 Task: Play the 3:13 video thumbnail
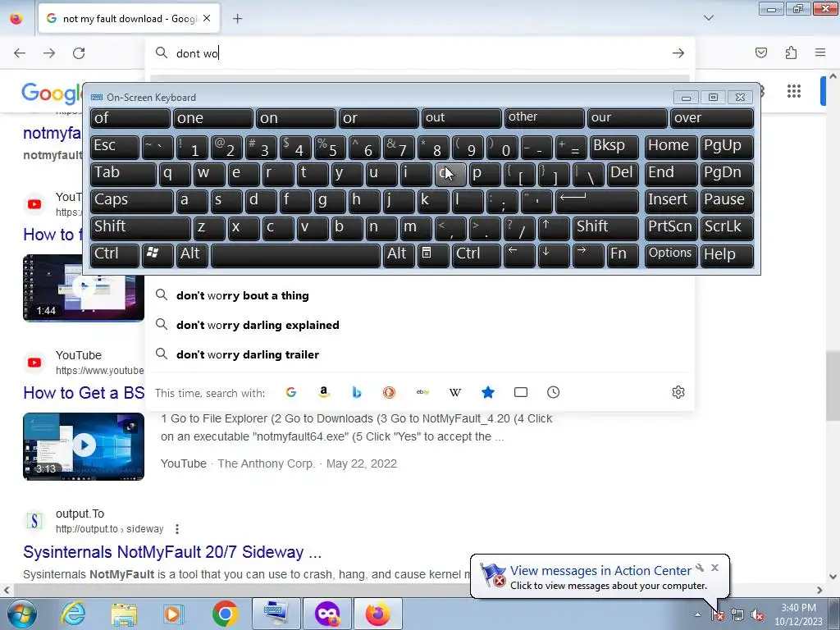84,446
